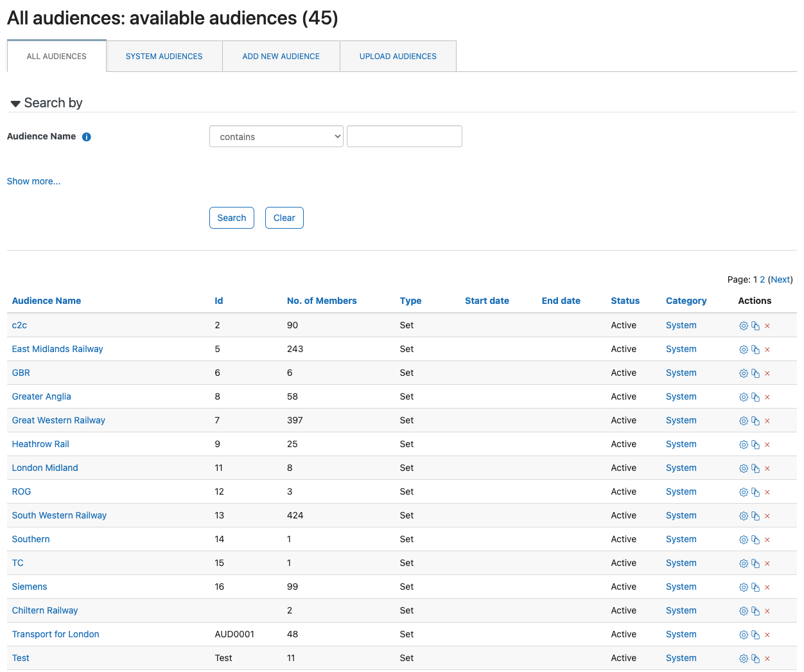804x672 pixels.
Task: Sort by Type column header
Action: [x=411, y=301]
